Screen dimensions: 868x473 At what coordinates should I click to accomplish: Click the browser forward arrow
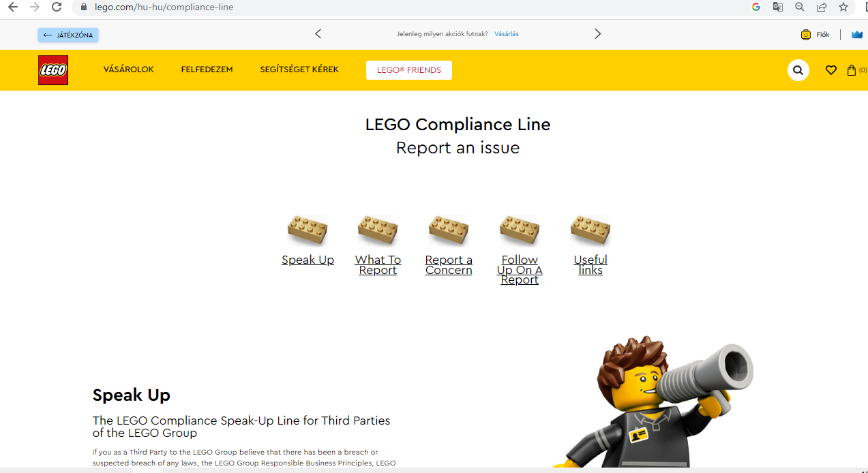click(35, 7)
